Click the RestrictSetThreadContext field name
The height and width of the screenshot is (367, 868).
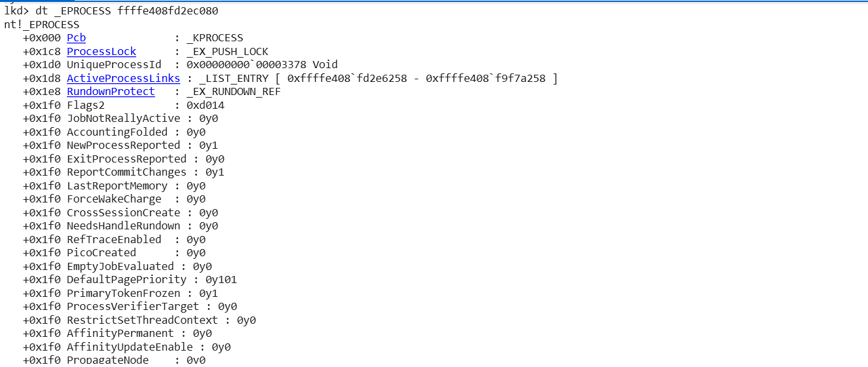point(142,320)
